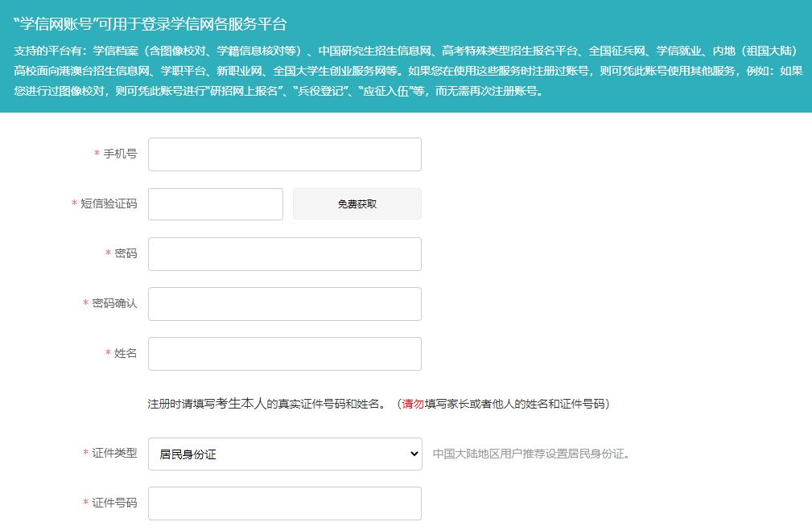
Task: Focus the 密码确认 input field
Action: (x=285, y=304)
